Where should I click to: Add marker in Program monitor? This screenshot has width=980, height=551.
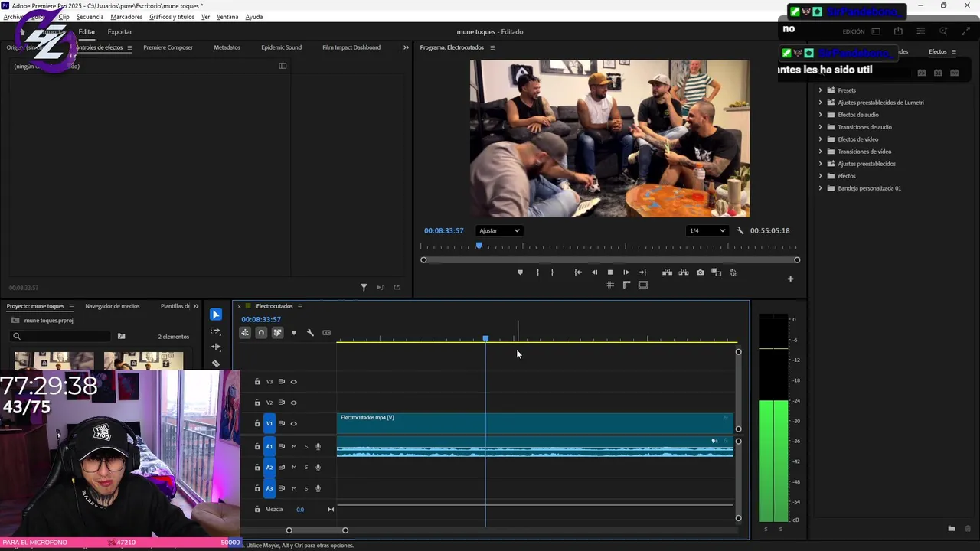(x=521, y=272)
